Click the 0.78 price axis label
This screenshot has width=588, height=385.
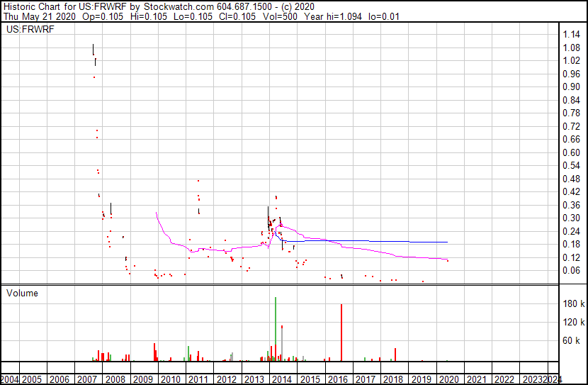click(x=572, y=113)
